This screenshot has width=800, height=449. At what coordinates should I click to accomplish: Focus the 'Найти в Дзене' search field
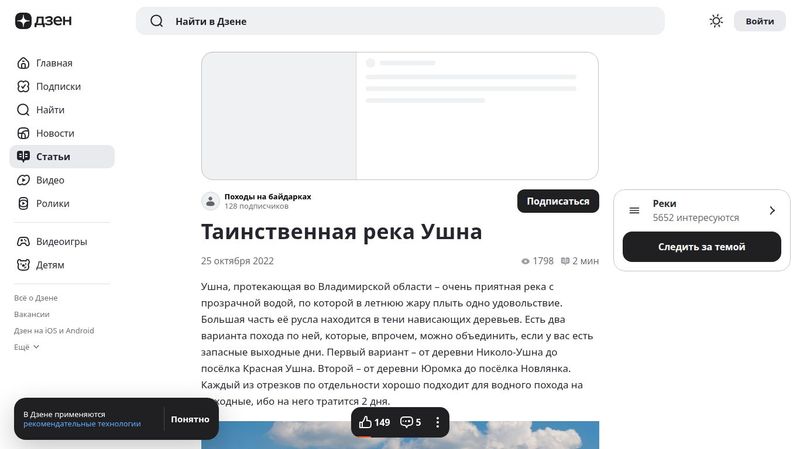click(x=400, y=21)
